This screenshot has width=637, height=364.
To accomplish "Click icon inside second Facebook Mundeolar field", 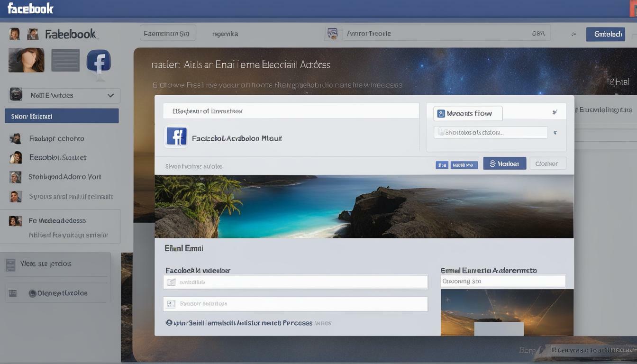I will point(171,304).
